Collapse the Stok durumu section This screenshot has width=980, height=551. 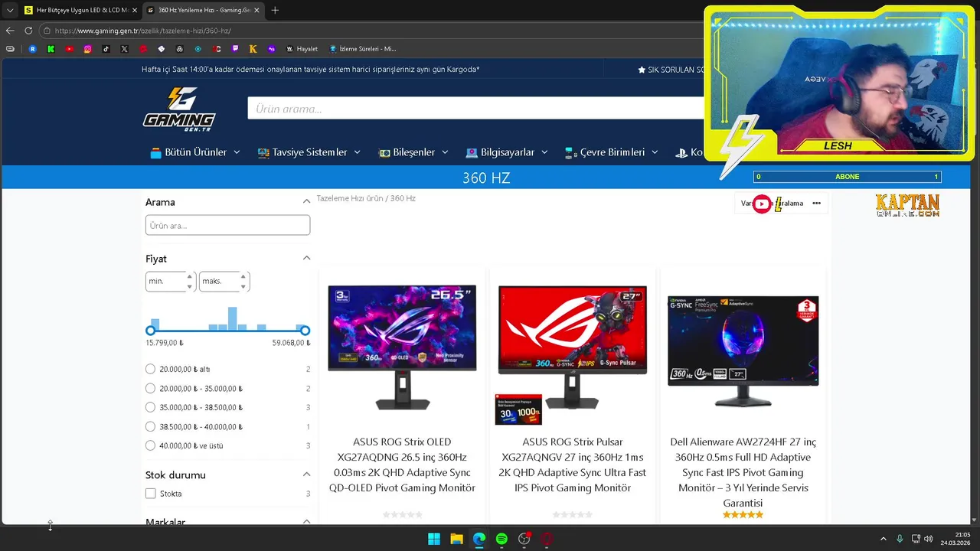point(306,474)
